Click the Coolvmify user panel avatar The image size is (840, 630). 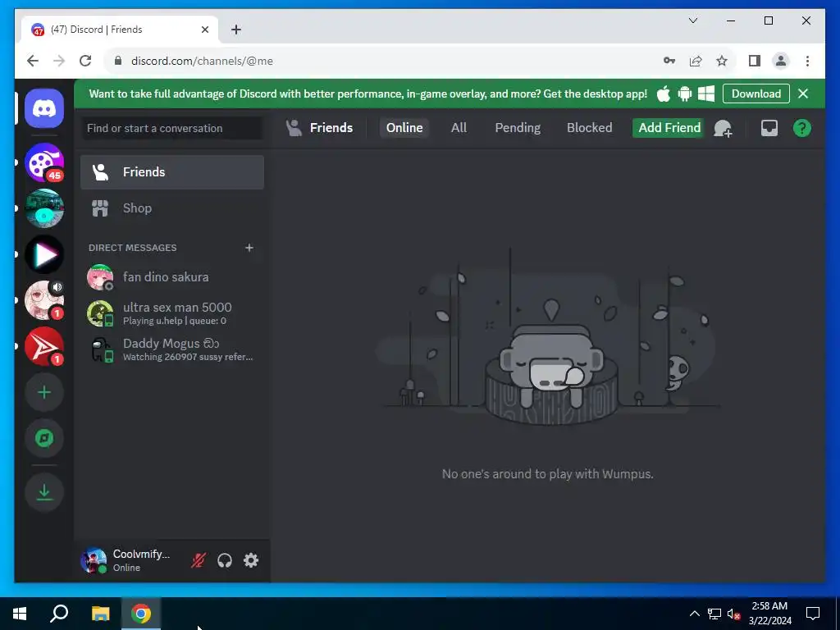[x=94, y=560]
